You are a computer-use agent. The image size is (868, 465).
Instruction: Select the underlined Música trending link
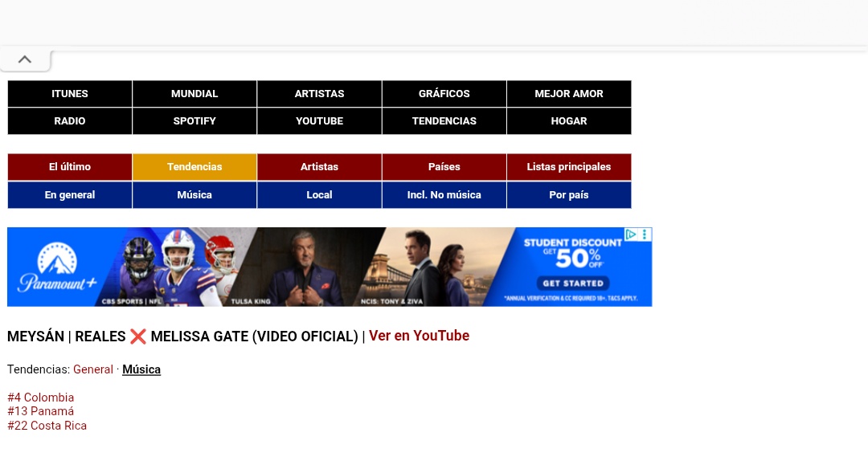[141, 369]
